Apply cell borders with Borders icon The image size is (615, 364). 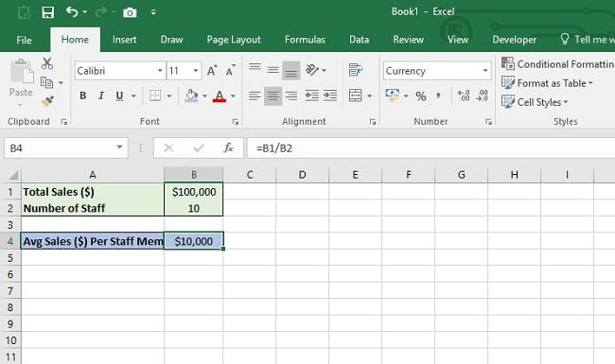155,95
